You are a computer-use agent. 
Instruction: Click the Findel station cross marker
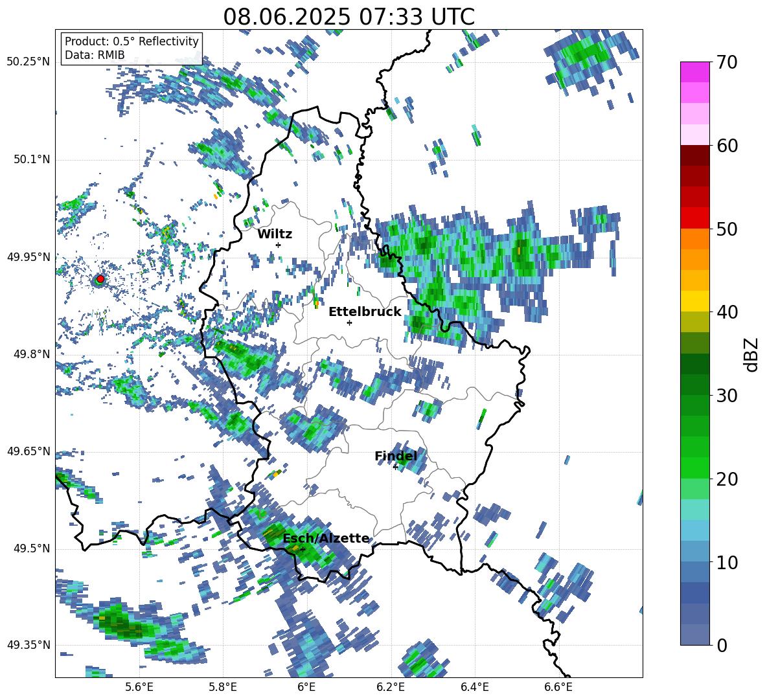395,468
